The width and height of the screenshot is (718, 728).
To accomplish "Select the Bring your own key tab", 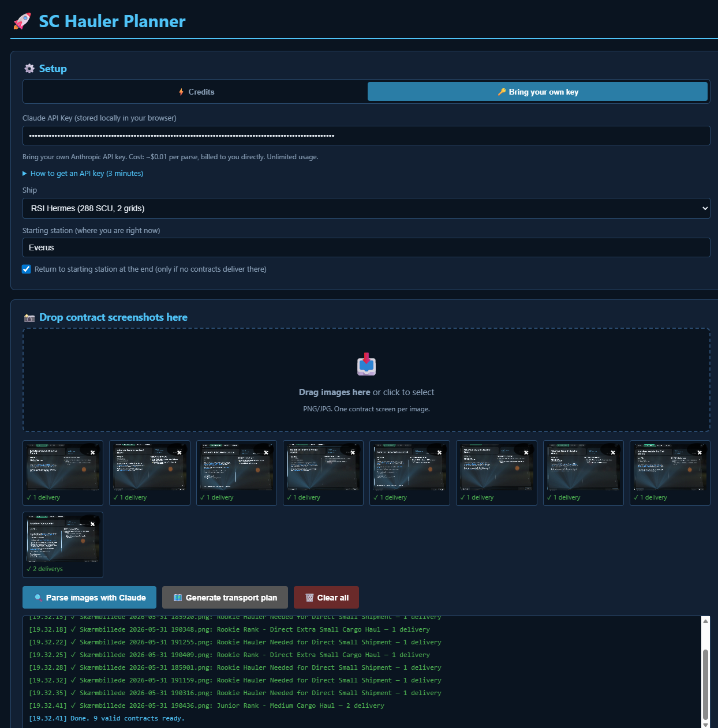I will click(537, 92).
